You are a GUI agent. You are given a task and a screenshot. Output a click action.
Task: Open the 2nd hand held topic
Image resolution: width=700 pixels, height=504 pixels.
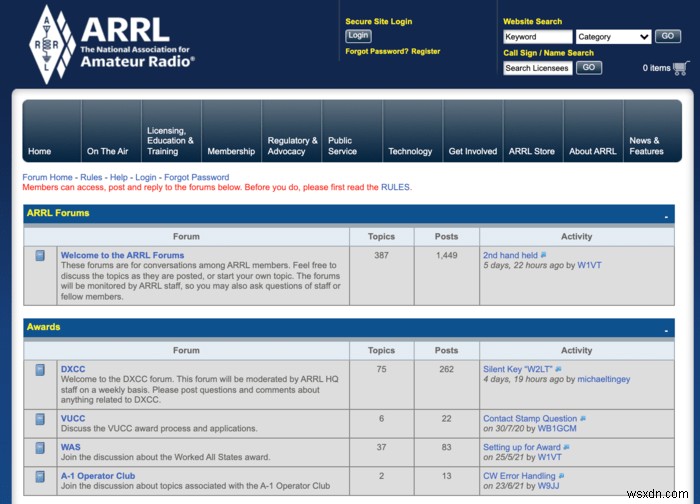510,255
